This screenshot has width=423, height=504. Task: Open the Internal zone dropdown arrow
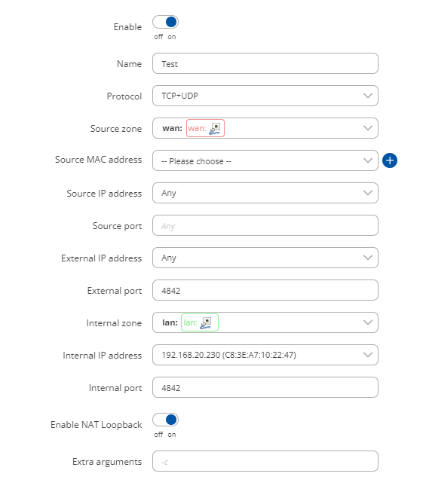pyautogui.click(x=368, y=322)
